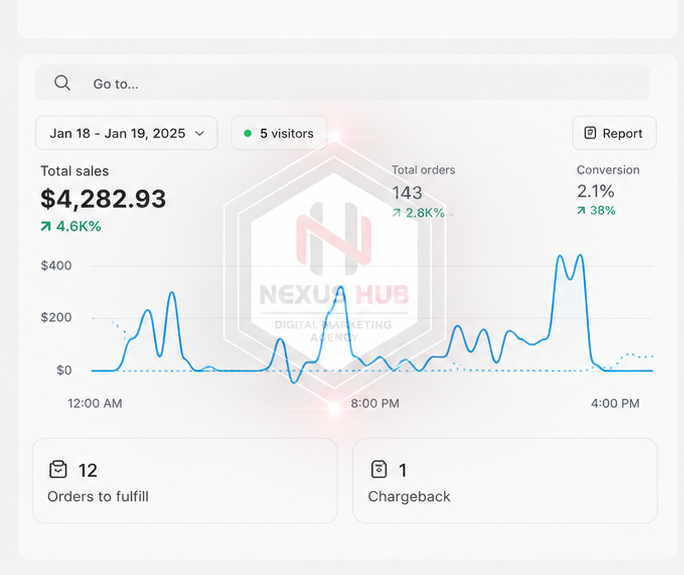This screenshot has width=684, height=575.
Task: Click the 5 visitors button
Action: [279, 133]
